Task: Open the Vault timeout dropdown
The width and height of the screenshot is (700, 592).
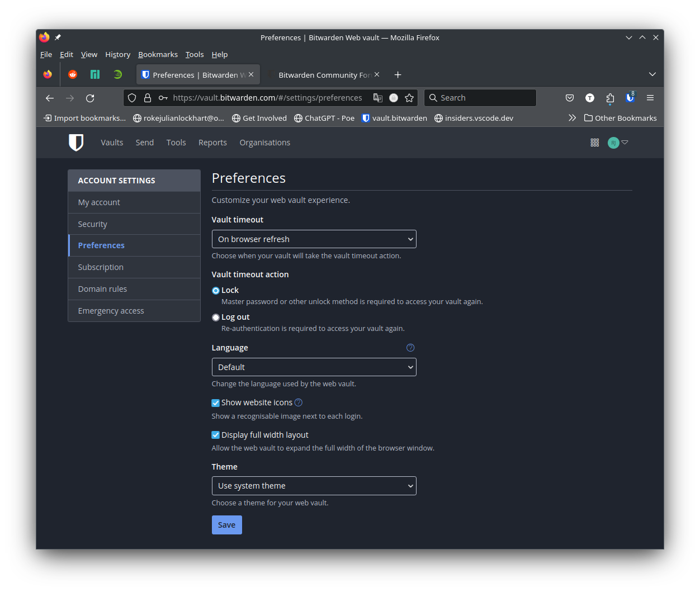Action: [314, 239]
